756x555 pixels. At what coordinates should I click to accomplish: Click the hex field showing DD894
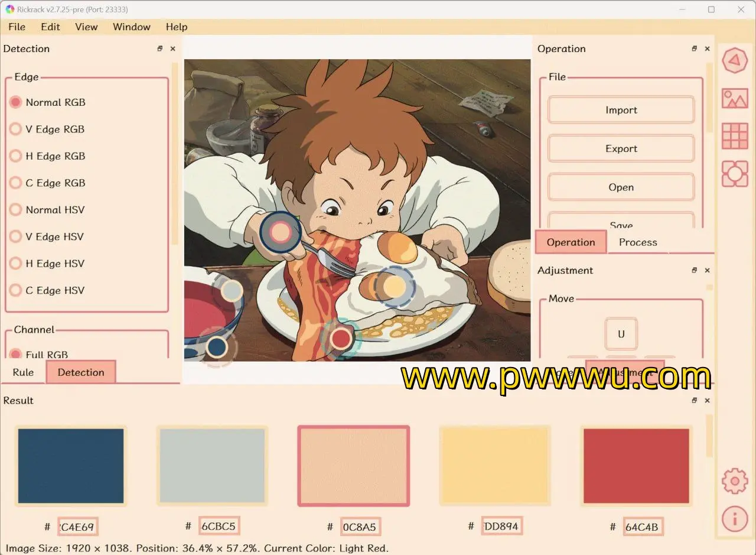click(x=501, y=526)
